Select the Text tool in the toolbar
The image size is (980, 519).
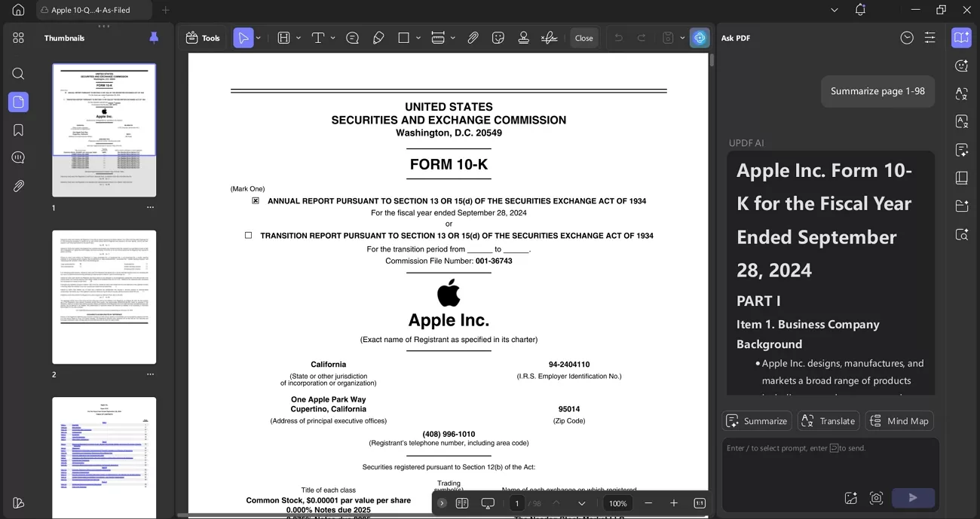(317, 38)
